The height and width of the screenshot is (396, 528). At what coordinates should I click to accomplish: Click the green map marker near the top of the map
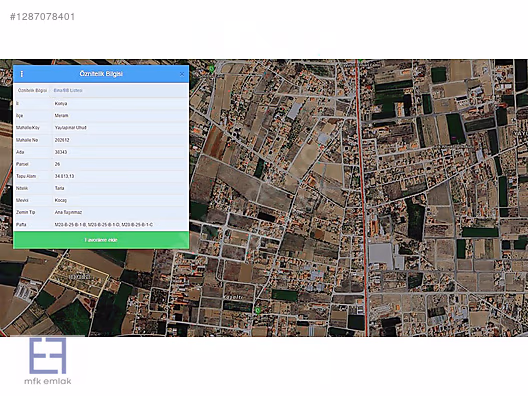click(211, 69)
